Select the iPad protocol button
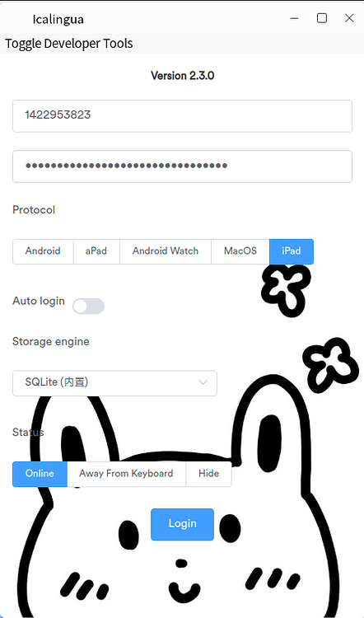The image size is (364, 618). coord(292,251)
